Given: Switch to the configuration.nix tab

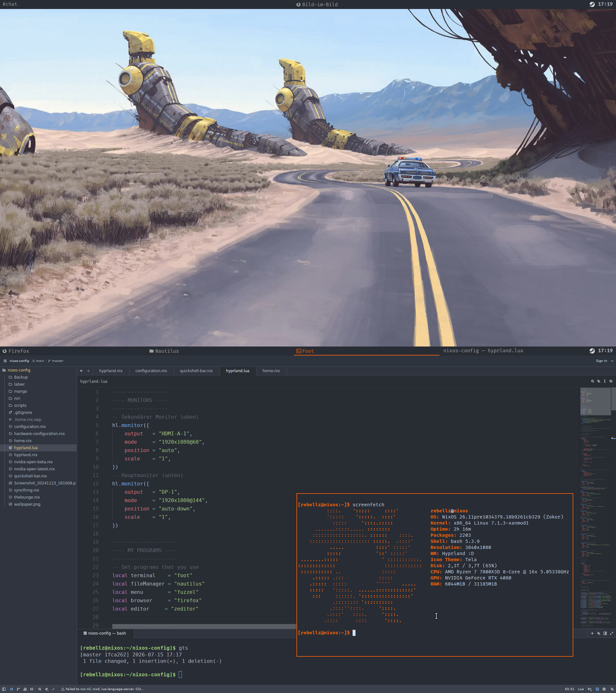Looking at the screenshot, I should 151,371.
